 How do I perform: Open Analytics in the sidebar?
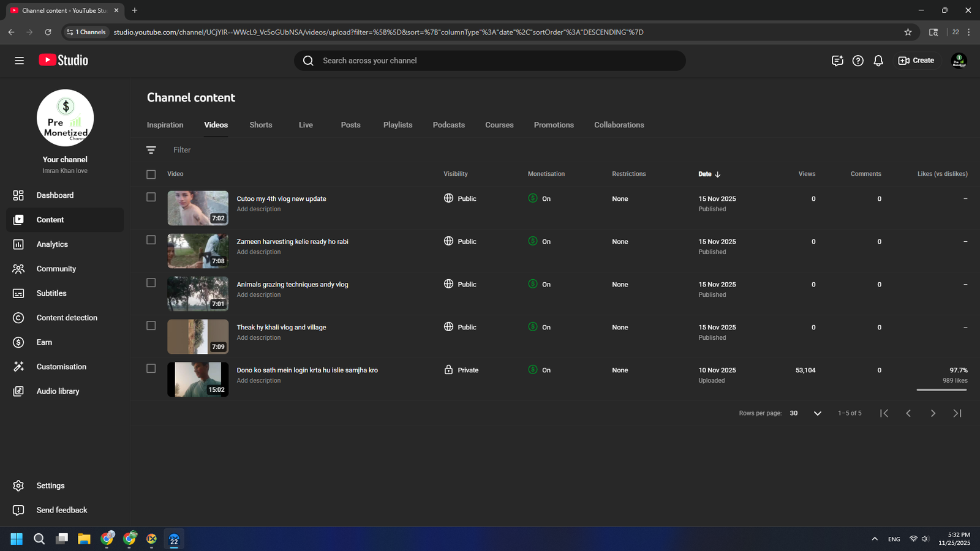[x=52, y=244]
